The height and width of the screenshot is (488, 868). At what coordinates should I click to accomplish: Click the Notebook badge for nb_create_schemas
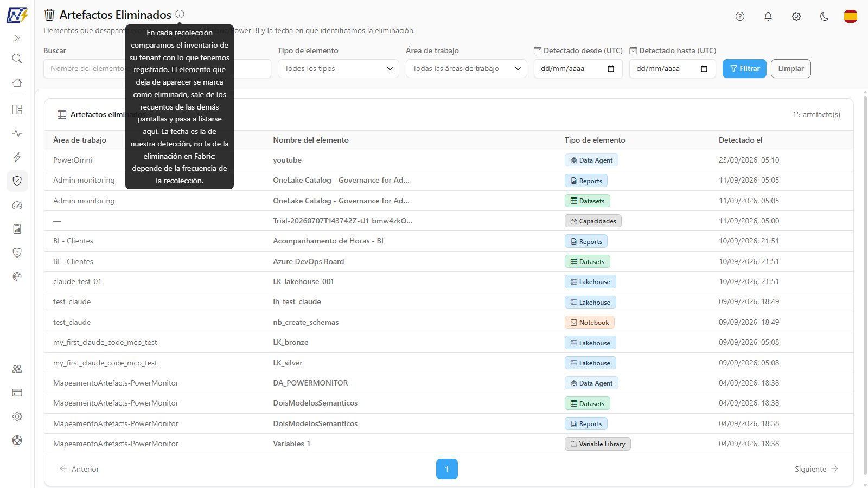click(590, 323)
